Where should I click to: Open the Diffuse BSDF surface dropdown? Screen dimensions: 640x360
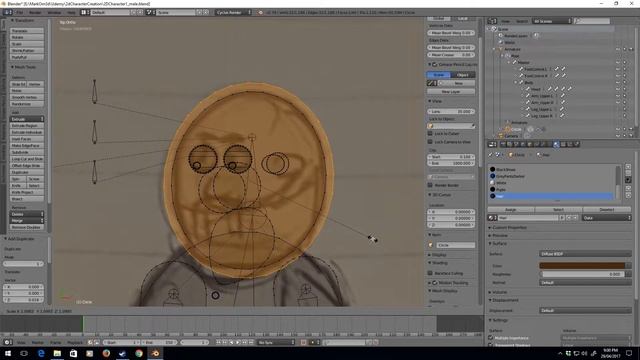click(x=585, y=254)
